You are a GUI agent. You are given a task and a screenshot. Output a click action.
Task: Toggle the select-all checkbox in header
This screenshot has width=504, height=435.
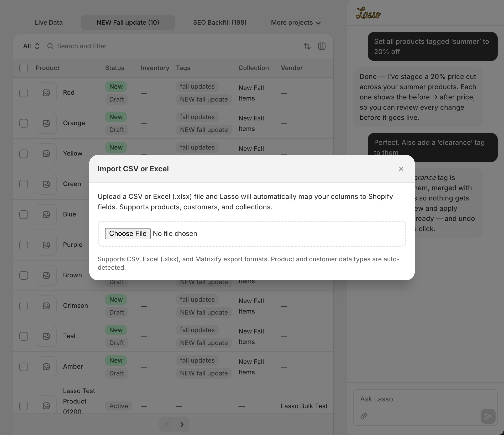tap(24, 68)
